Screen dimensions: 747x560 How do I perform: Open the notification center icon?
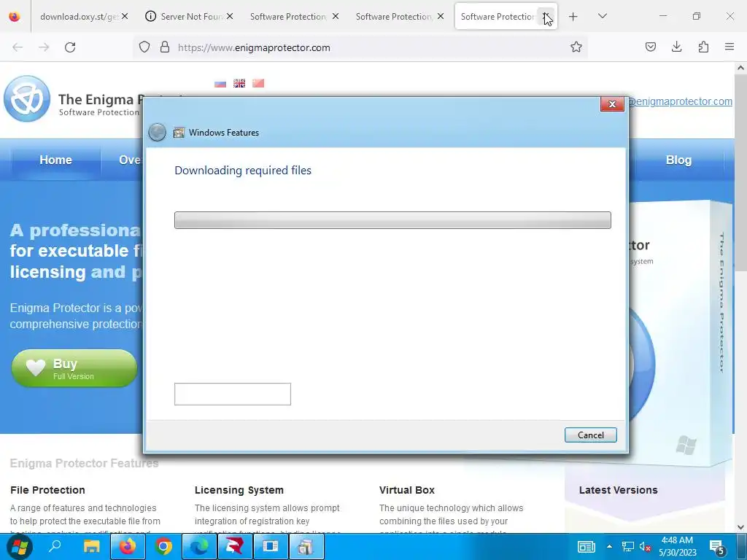tap(717, 548)
